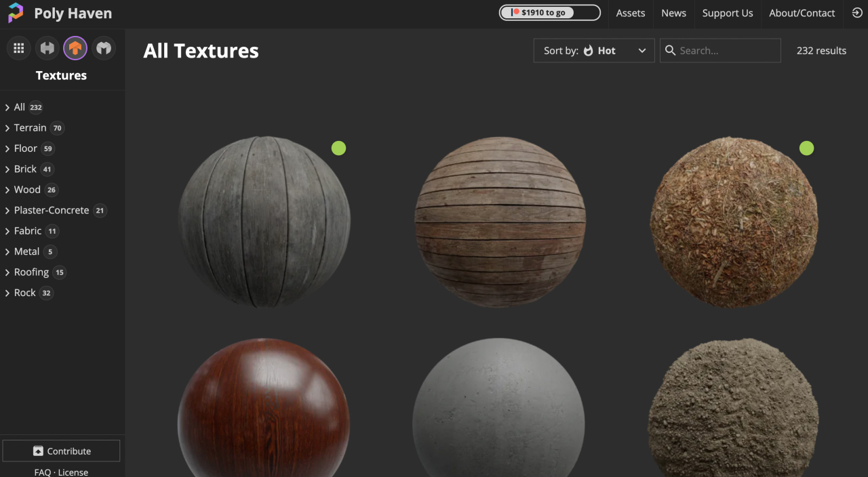The height and width of the screenshot is (477, 868).
Task: Select the Models category icon
Action: point(104,48)
